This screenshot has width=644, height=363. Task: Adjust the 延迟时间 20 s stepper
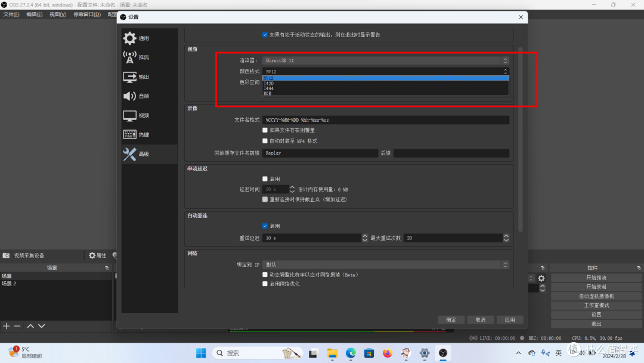(292, 189)
